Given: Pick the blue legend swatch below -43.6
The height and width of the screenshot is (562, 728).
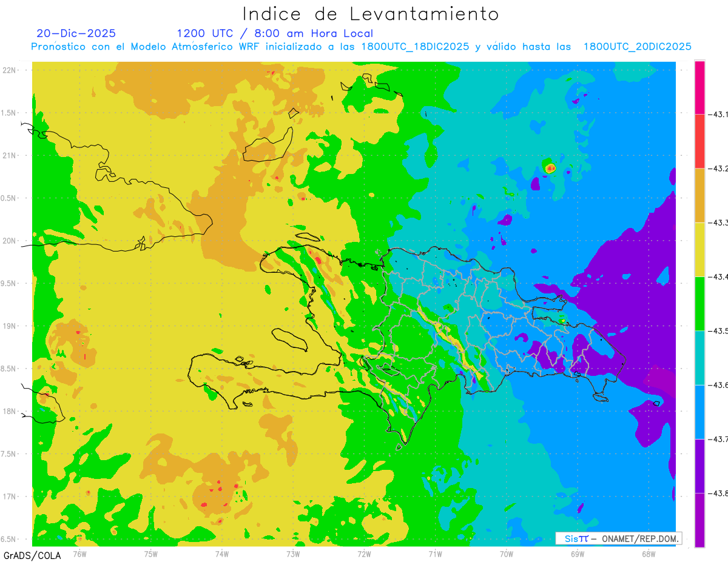Looking at the screenshot, I should pos(699,412).
